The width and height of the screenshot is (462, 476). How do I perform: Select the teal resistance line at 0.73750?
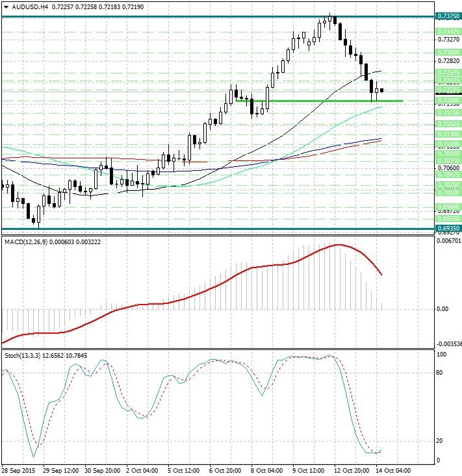coord(218,17)
